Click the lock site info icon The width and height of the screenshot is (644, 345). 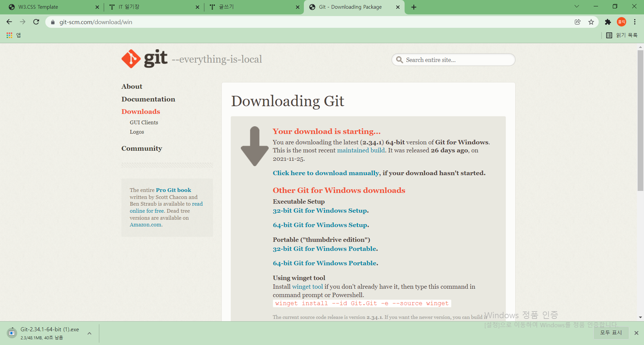pyautogui.click(x=53, y=22)
